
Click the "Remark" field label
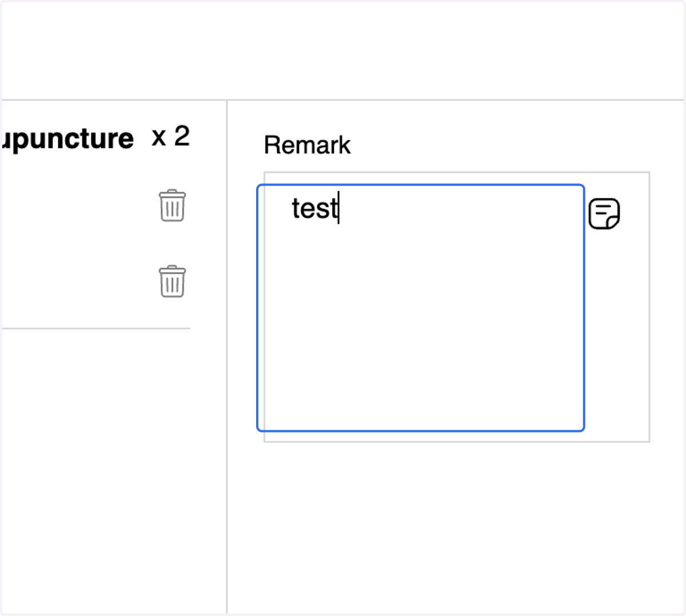click(307, 145)
